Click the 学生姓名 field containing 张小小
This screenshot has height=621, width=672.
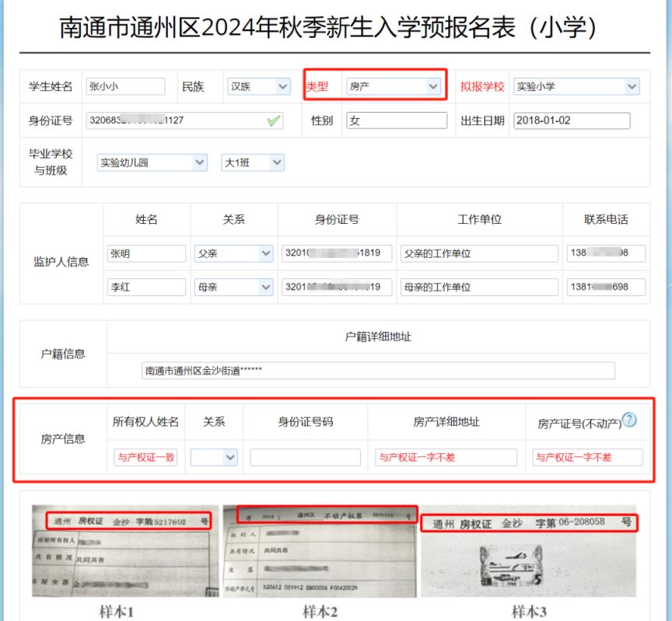pyautogui.click(x=125, y=86)
